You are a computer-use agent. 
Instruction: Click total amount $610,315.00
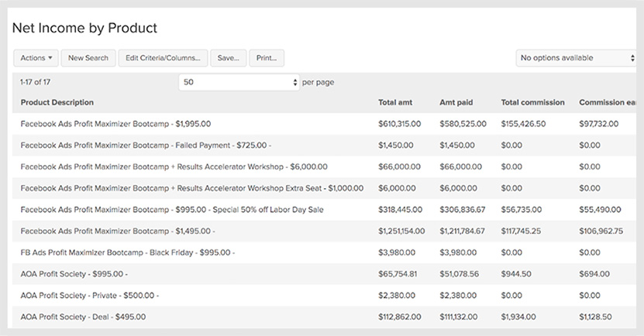coord(400,124)
